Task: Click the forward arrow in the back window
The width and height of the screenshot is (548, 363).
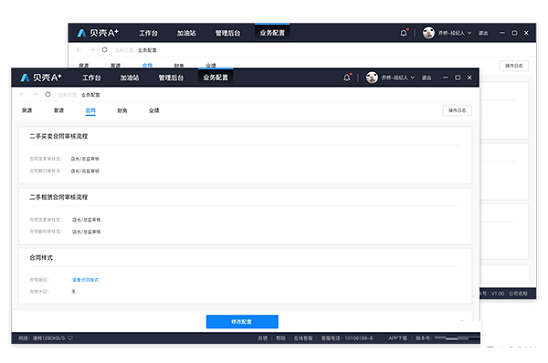Action: point(92,50)
